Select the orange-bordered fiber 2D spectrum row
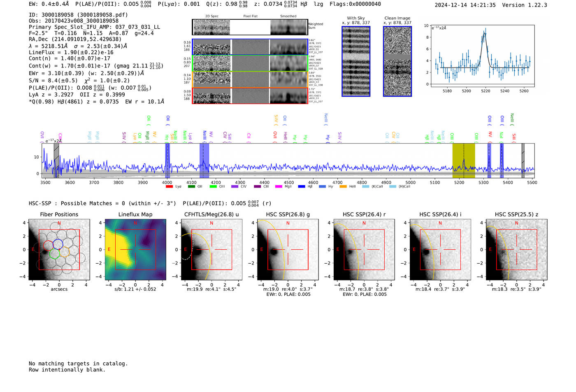The height and width of the screenshot is (392, 576). coord(250,79)
